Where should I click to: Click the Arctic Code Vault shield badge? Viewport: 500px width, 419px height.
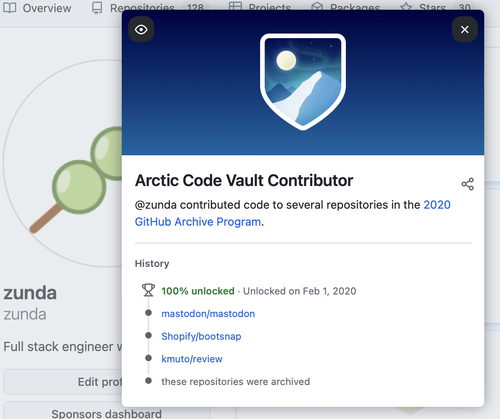pos(303,82)
